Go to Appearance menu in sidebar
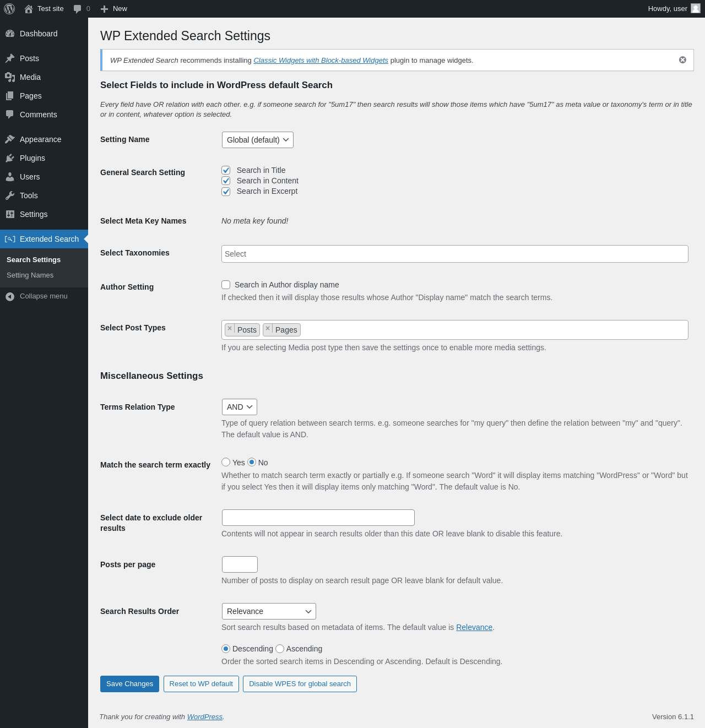Viewport: 705px width, 728px height. coord(41,139)
